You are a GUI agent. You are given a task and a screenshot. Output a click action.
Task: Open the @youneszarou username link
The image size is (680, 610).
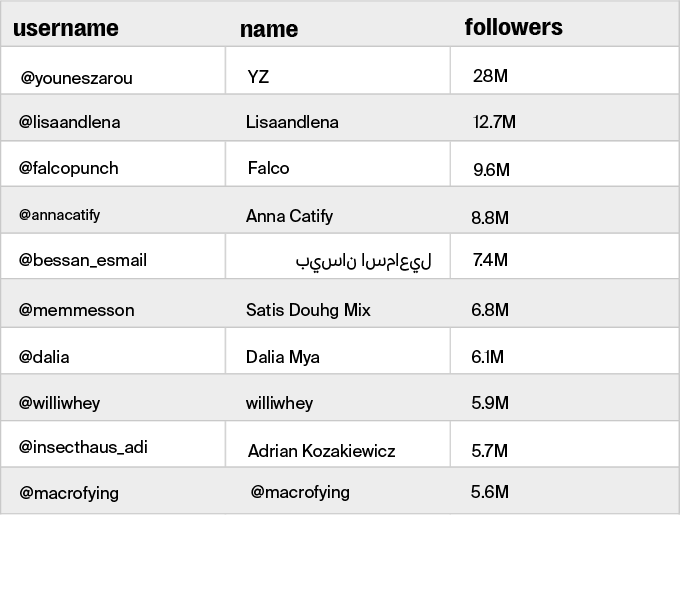(x=76, y=78)
